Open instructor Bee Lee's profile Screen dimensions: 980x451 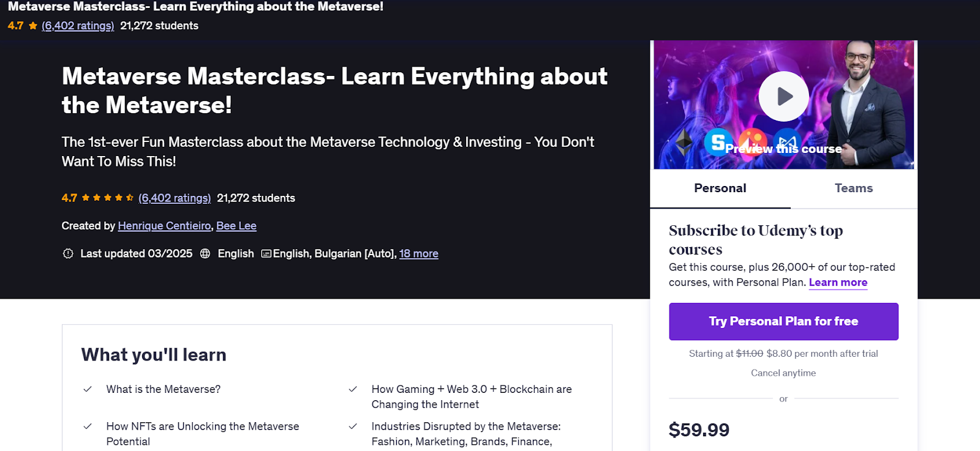click(x=236, y=226)
